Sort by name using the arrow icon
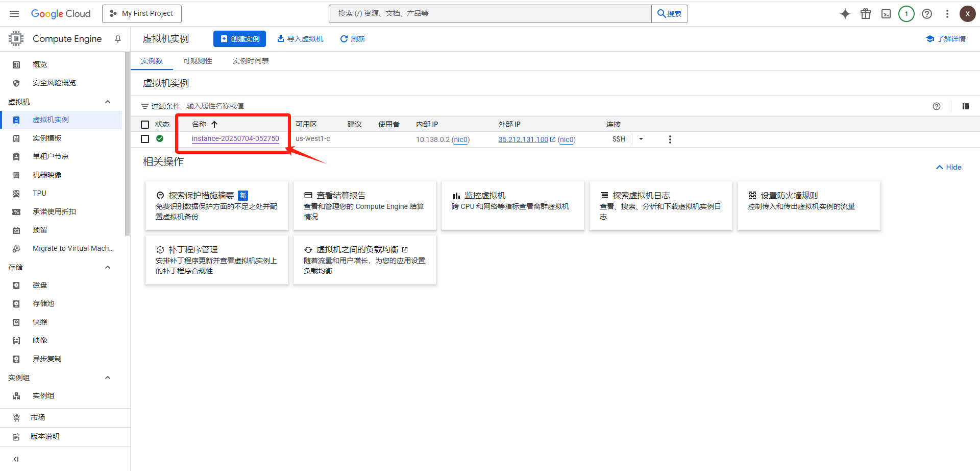980x471 pixels. tap(214, 124)
